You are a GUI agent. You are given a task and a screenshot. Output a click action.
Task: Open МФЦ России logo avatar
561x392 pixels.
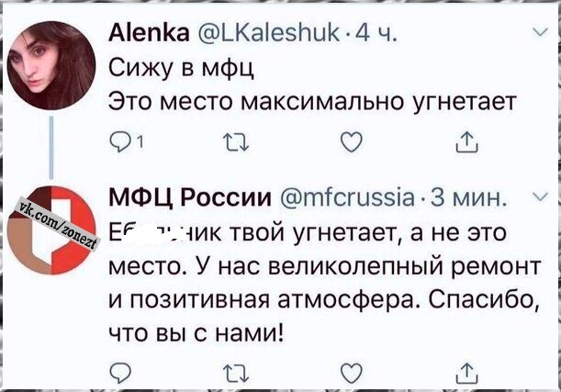click(51, 230)
